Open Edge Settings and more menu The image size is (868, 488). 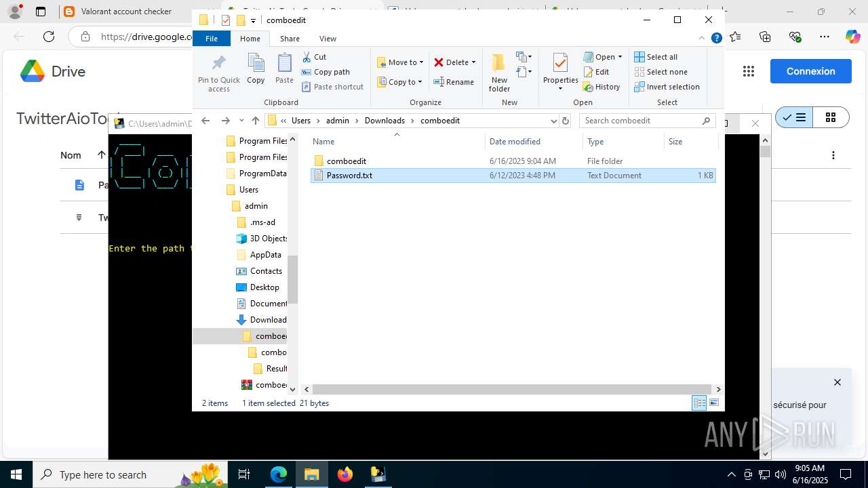click(x=825, y=37)
